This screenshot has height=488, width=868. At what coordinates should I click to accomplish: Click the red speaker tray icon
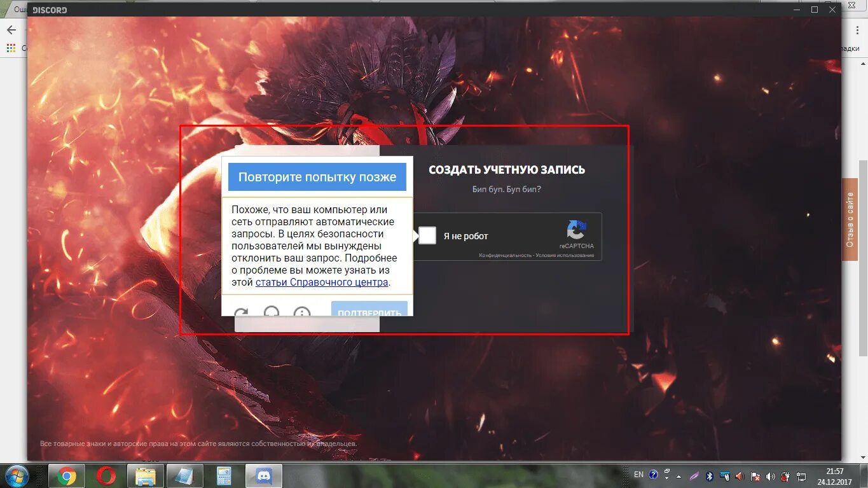[740, 476]
